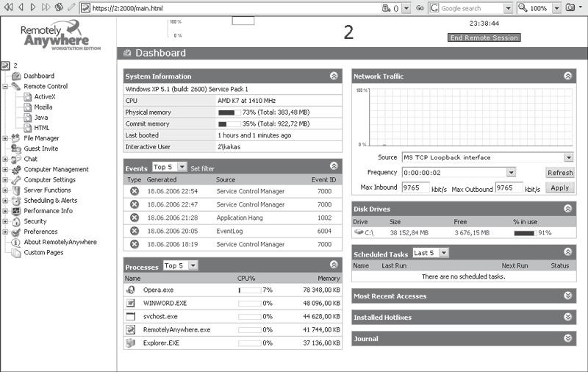588x372 pixels.
Task: Click the Security padlock icon
Action: [16, 221]
